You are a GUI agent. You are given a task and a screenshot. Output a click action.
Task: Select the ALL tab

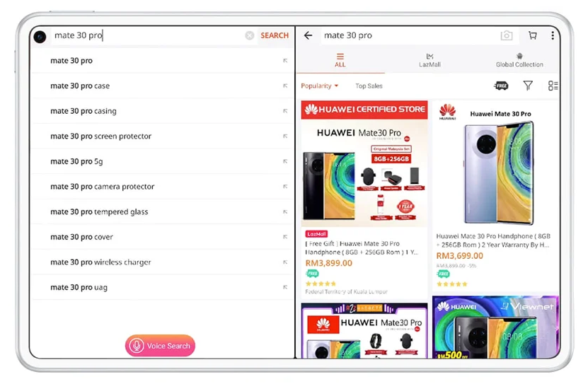click(340, 60)
